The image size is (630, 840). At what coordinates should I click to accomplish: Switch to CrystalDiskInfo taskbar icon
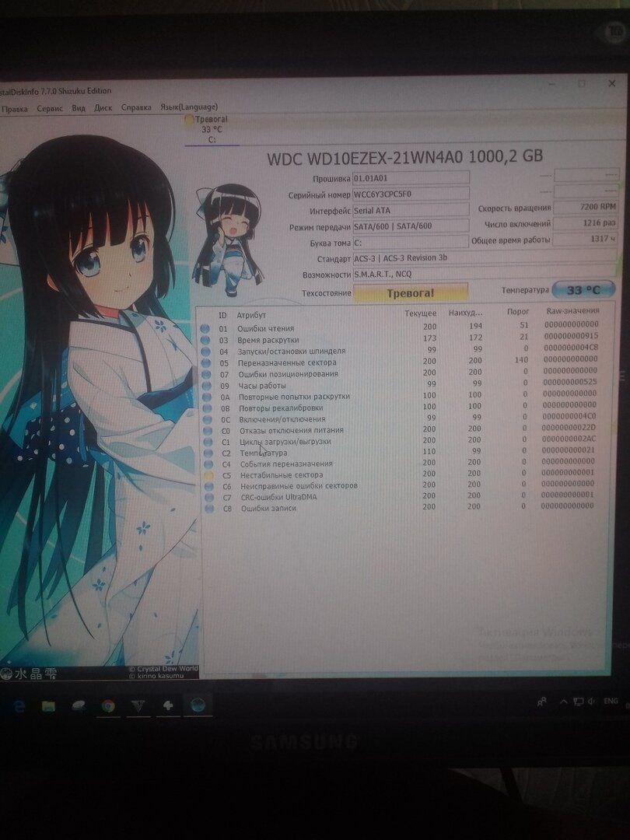click(x=197, y=705)
